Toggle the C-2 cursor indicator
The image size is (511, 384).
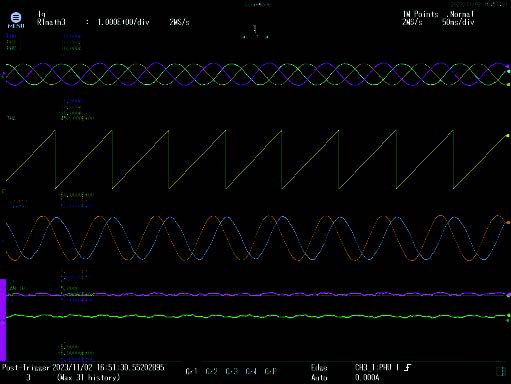tap(211, 371)
